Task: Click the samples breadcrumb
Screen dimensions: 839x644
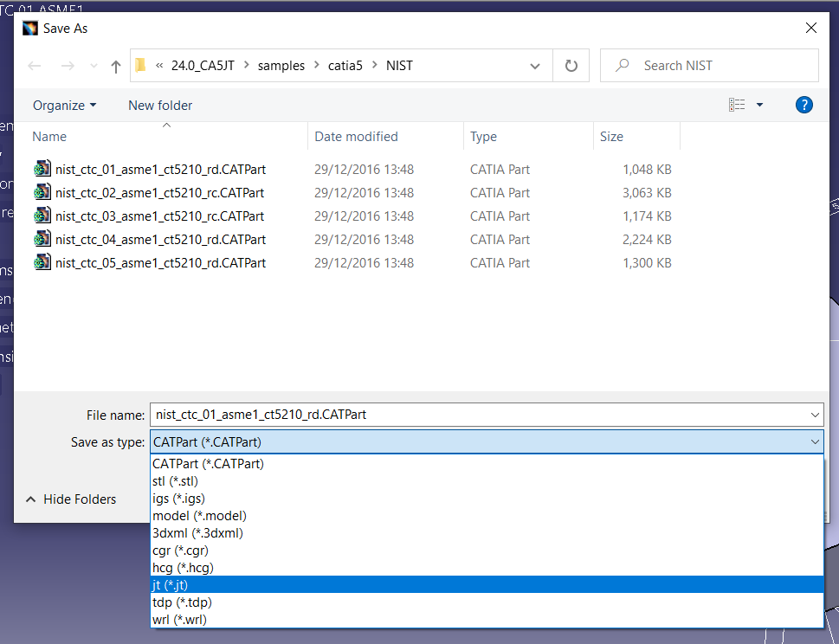Action: [281, 65]
